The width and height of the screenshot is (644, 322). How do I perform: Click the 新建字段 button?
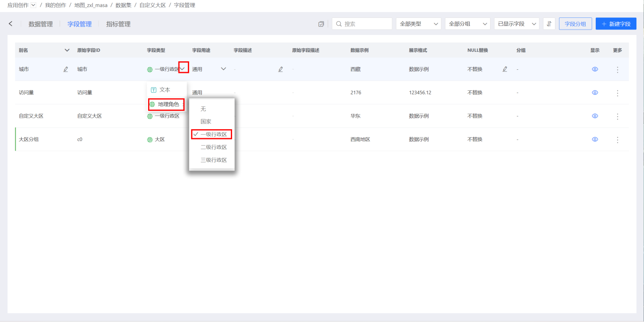click(x=616, y=24)
